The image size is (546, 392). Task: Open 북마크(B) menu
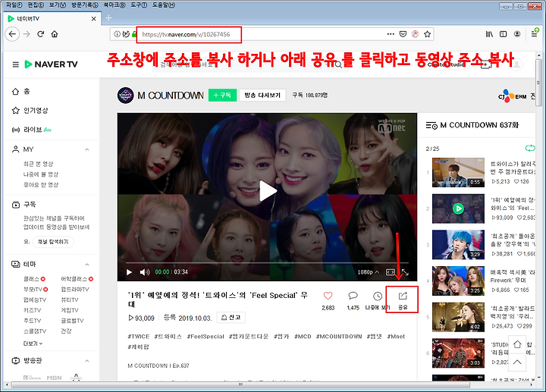(x=115, y=5)
